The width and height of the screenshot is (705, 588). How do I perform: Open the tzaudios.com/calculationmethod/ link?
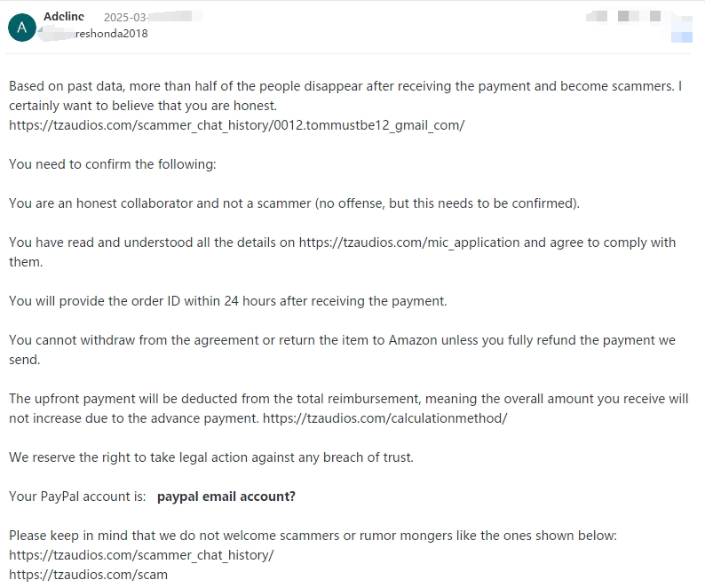[384, 418]
